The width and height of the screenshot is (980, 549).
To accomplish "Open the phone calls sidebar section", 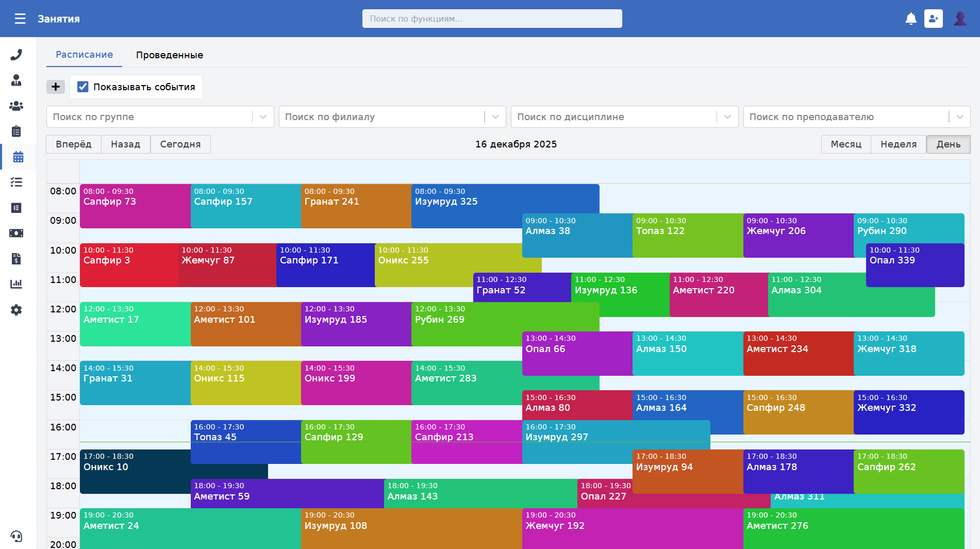I will pos(16,55).
